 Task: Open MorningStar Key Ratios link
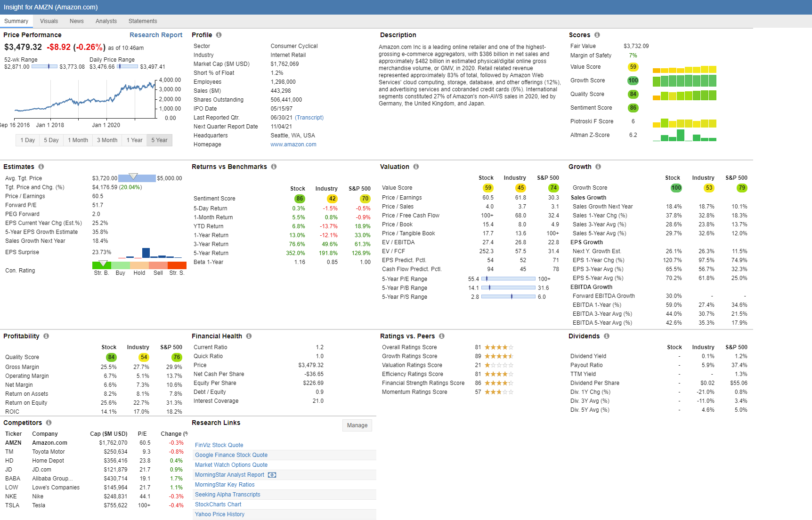[x=225, y=485]
